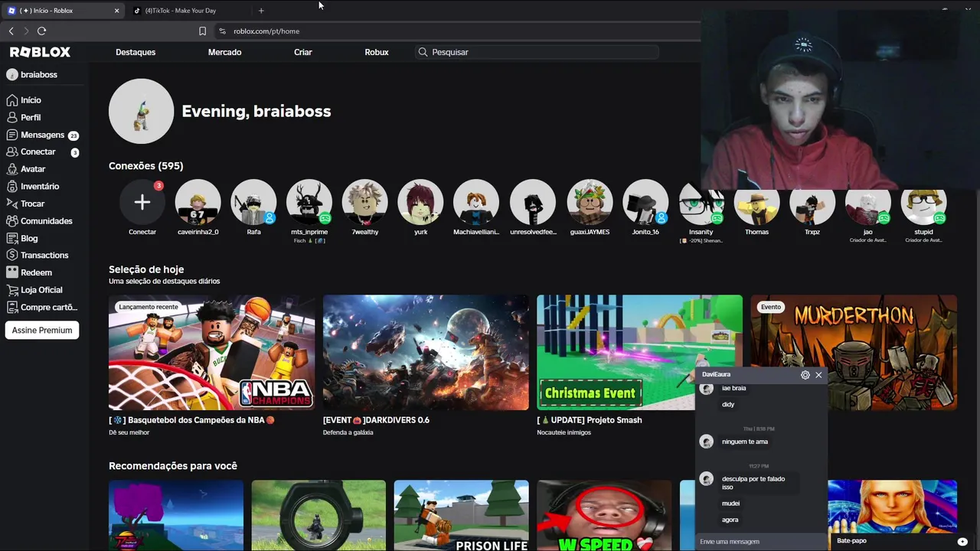Close the DaviEaura chat window
Viewport: 980px width, 551px height.
[818, 375]
